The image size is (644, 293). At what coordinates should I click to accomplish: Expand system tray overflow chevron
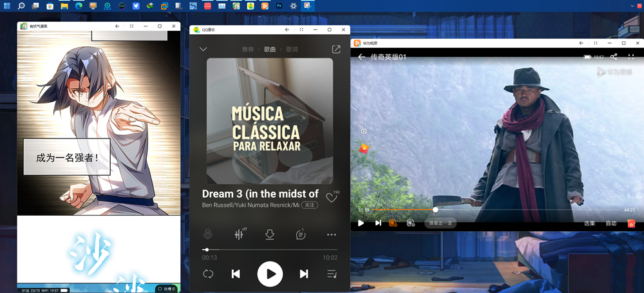coord(632,6)
